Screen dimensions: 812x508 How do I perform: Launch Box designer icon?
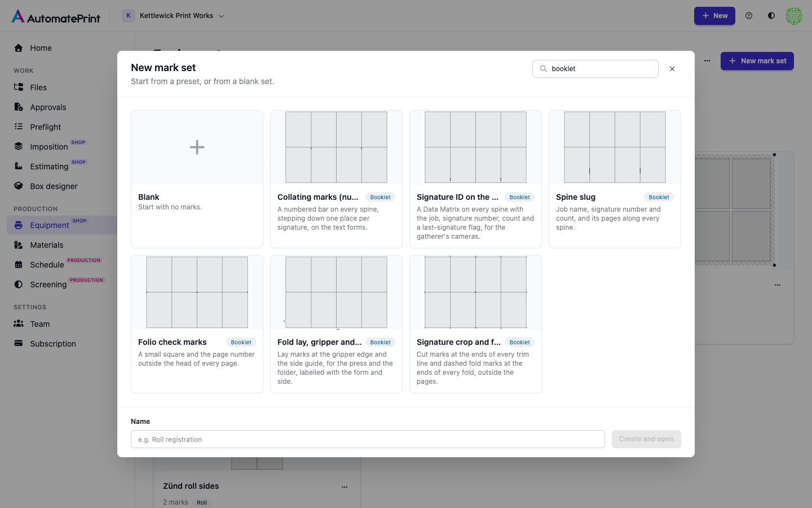[19, 186]
